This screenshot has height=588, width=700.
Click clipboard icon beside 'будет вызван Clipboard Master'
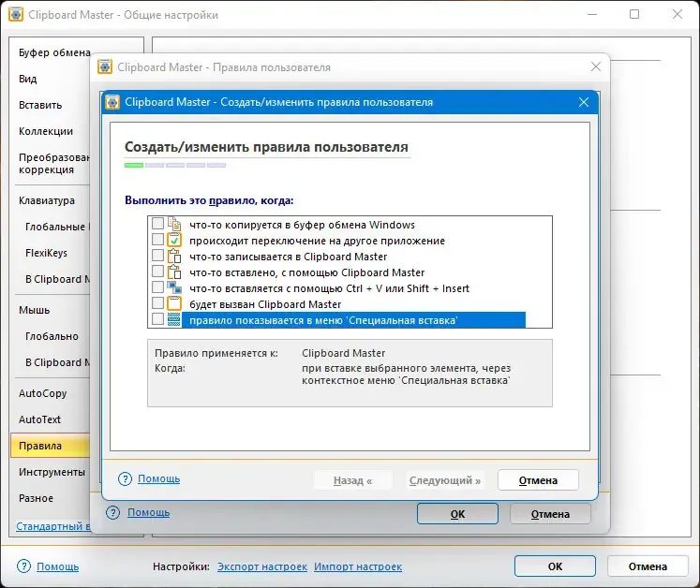(x=174, y=303)
